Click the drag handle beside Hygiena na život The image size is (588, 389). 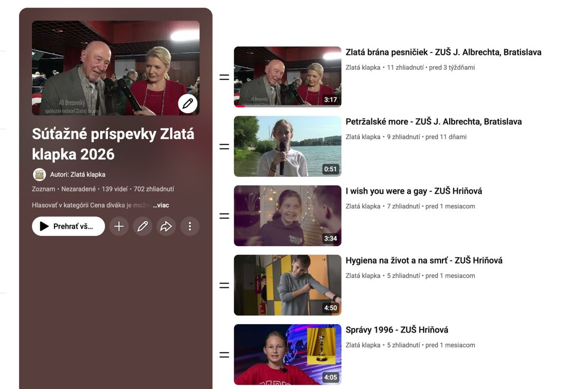pos(224,285)
